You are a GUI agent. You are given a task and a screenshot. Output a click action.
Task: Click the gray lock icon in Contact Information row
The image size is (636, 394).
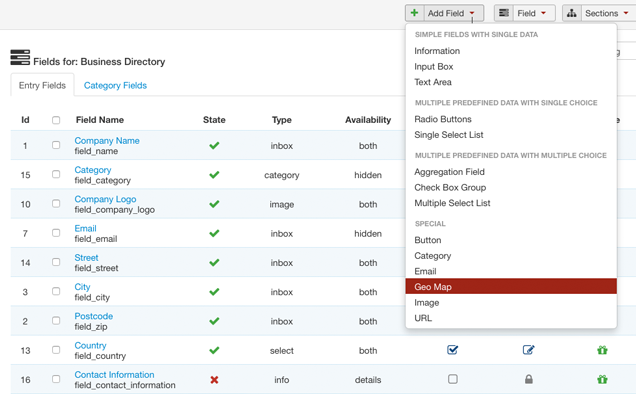529,379
